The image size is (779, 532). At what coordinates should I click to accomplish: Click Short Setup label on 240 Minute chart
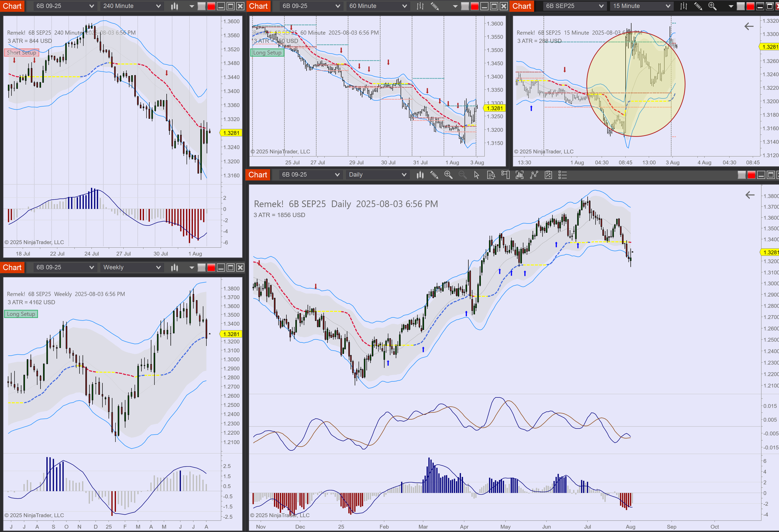(x=22, y=53)
